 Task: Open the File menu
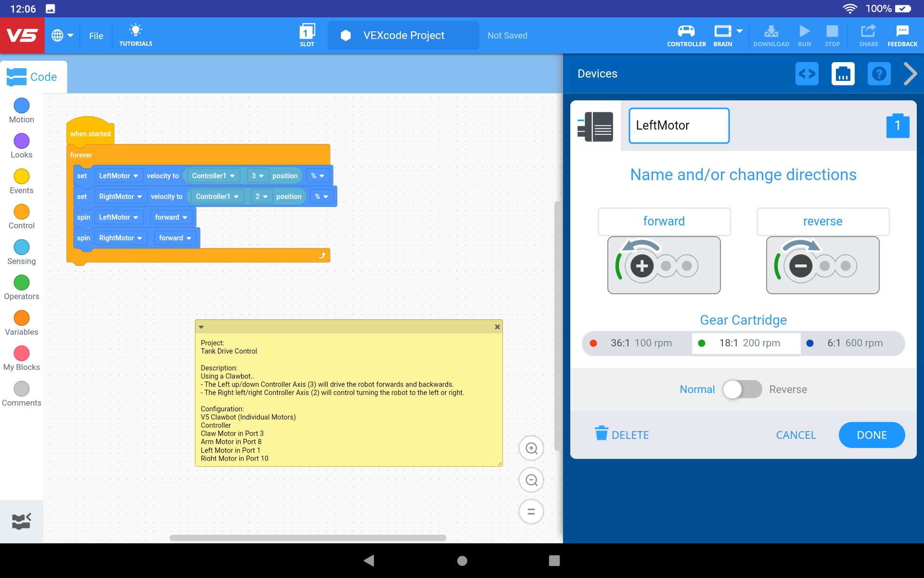click(x=96, y=35)
